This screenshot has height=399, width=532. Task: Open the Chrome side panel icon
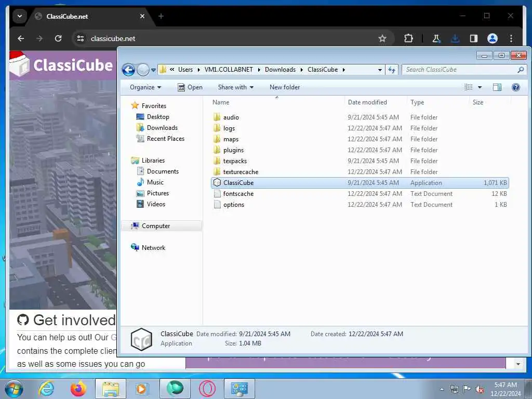pos(474,38)
